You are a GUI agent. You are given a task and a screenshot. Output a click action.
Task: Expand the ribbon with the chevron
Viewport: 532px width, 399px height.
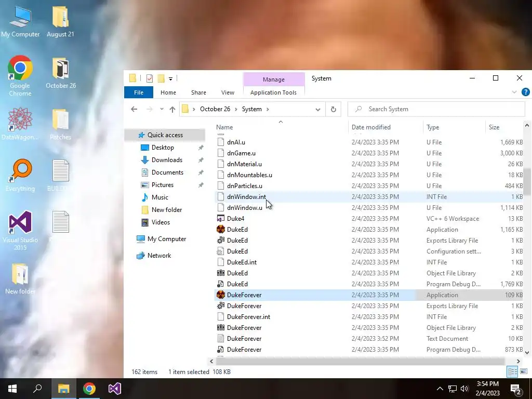click(514, 92)
